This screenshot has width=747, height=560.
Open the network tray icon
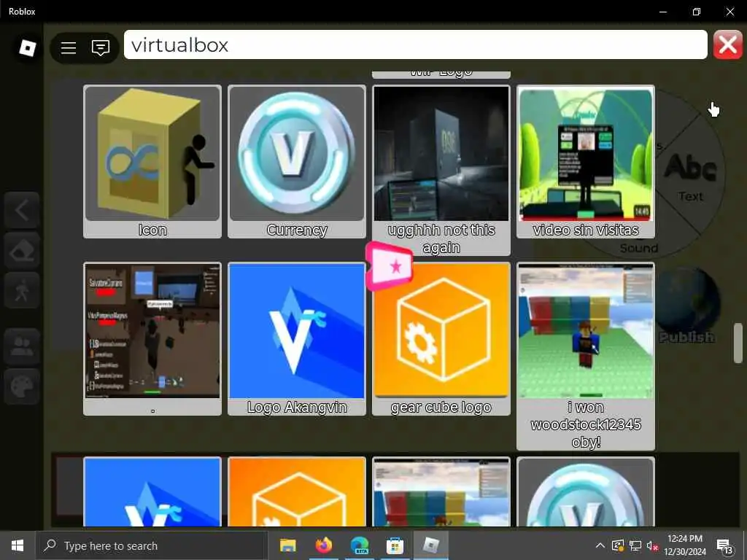click(635, 545)
